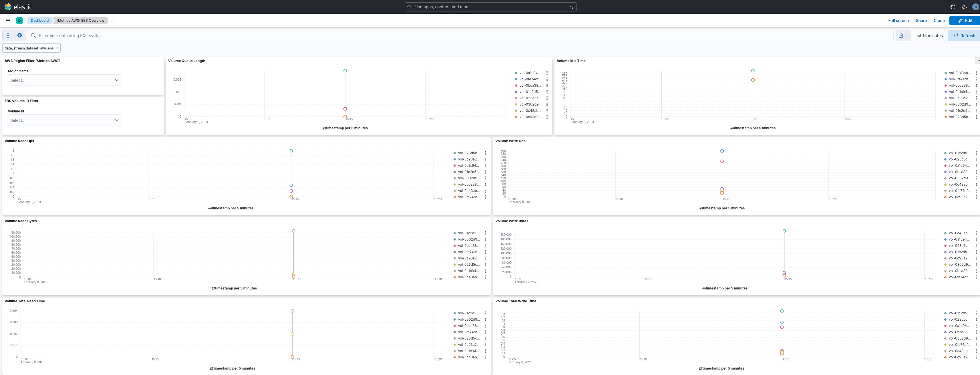Click the green 'D' space avatar
Screen dimensions: 980x375
pyautogui.click(x=19, y=21)
